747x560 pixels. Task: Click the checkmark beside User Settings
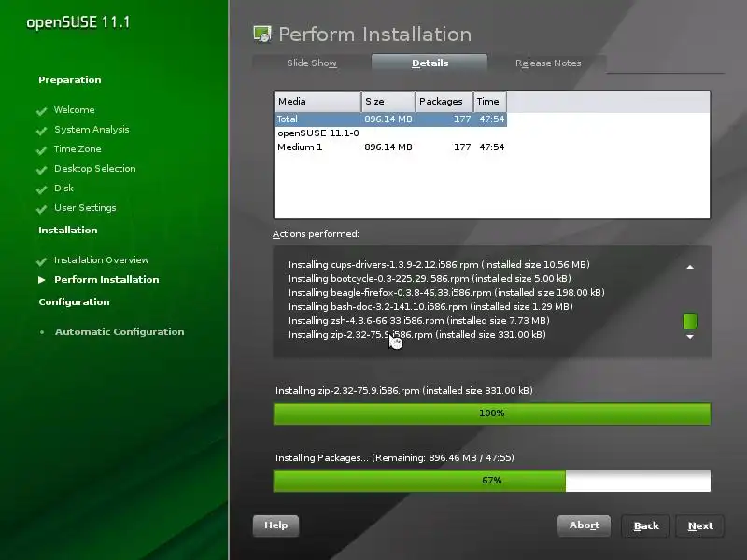point(42,208)
